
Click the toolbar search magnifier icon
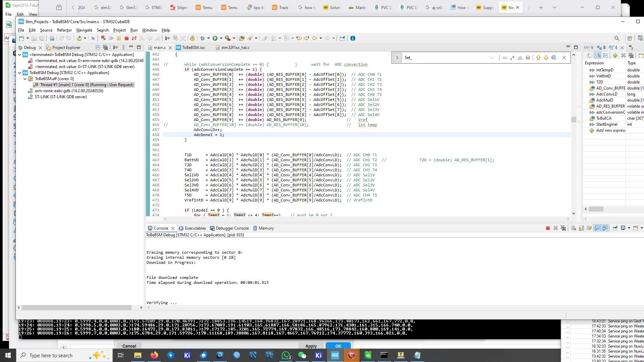pos(617,38)
